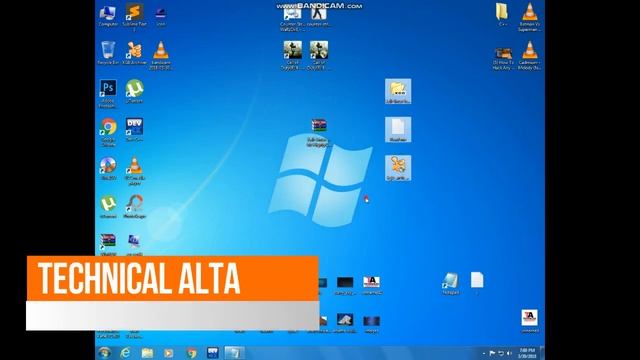The image size is (640, 360).
Task: Launch Adobe Photoshop shortcut
Action: [108, 94]
